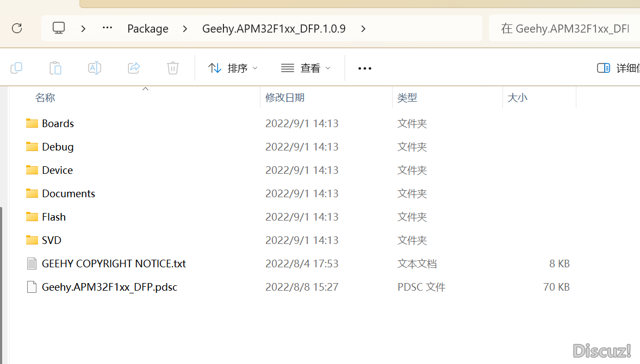Click the Debug folder icon
Image resolution: width=640 pixels, height=364 pixels.
[x=32, y=146]
